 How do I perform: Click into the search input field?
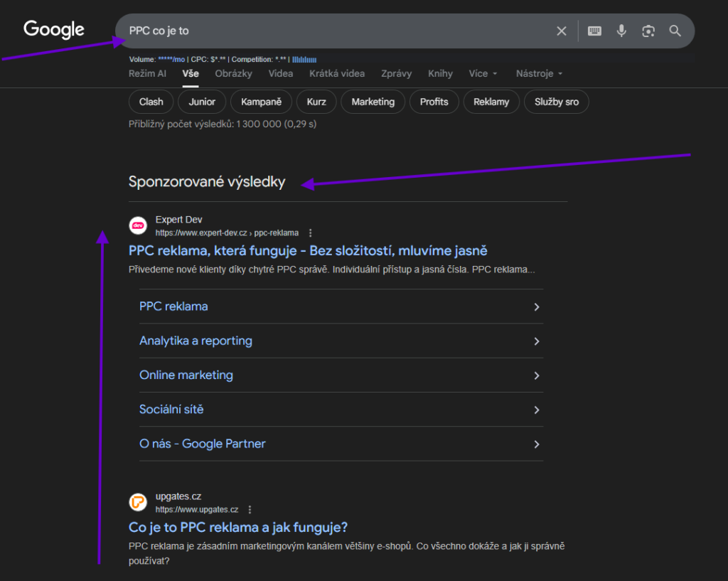coord(334,31)
